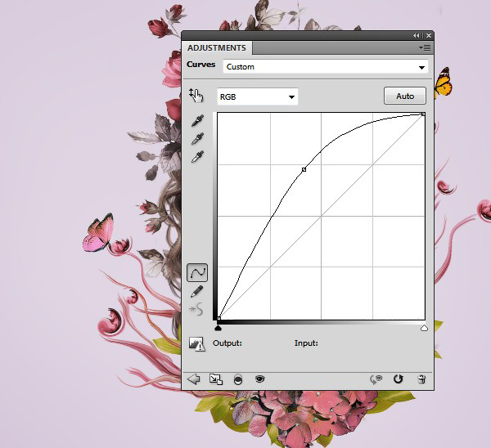Screen dimensions: 491x448
Task: Select the middle control point on curve
Action: 304,169
